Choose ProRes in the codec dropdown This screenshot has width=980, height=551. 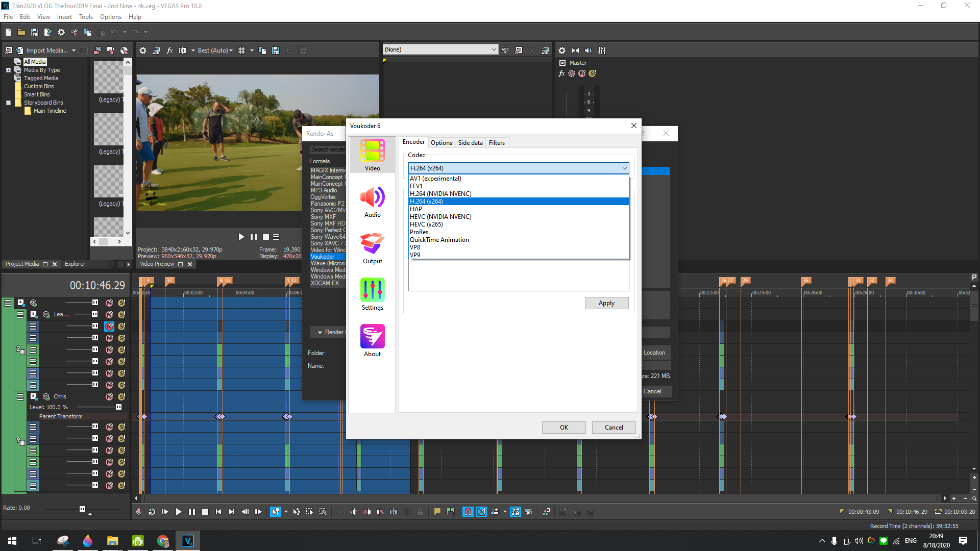419,232
